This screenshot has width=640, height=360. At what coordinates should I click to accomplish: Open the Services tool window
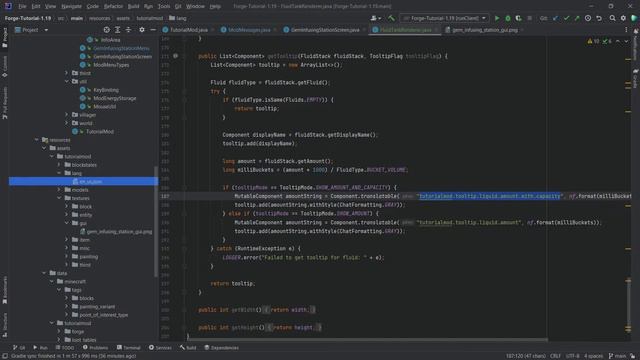coord(160,348)
